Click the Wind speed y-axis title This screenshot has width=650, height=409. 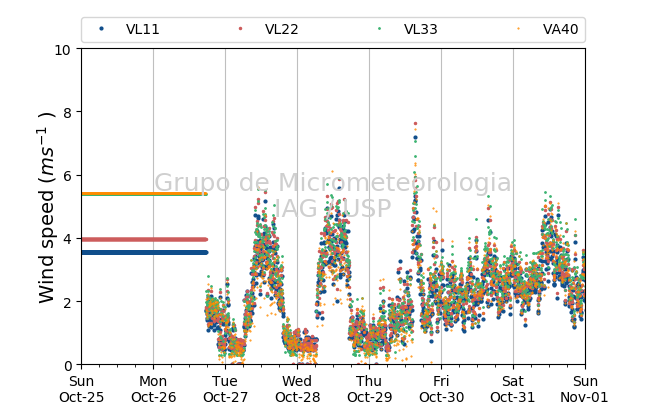pos(47,207)
